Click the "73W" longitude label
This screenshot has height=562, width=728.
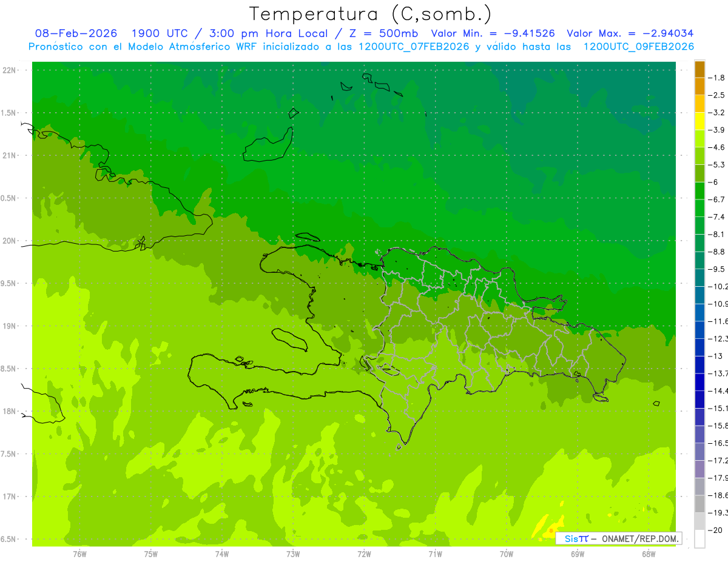pyautogui.click(x=293, y=554)
